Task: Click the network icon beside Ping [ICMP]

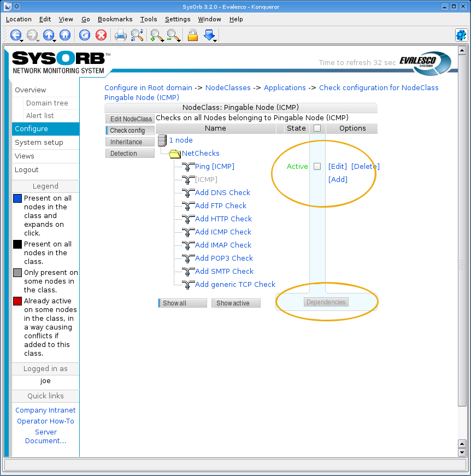Action: point(188,167)
